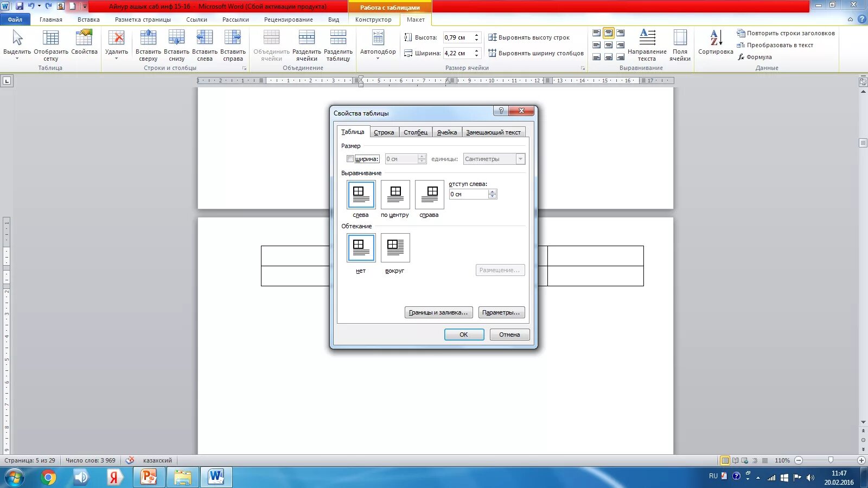Click Distribute columns (Выровнять ширину столбцов)
Viewport: 868px width, 488px height.
(x=536, y=53)
